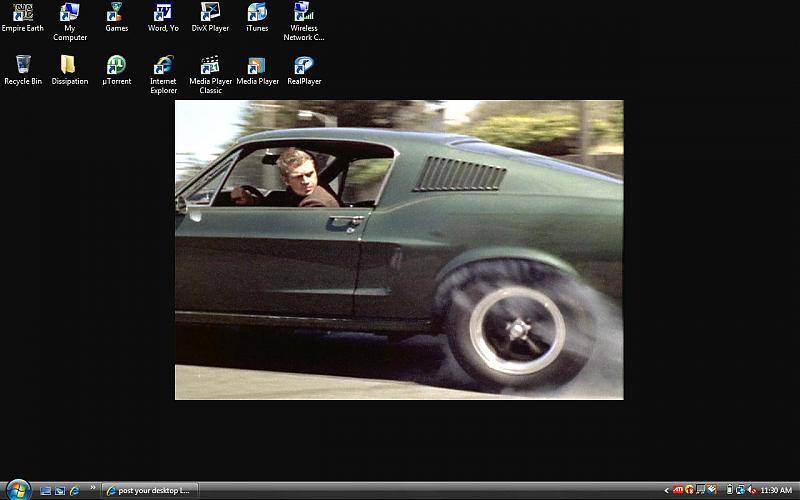Viewport: 800px width, 500px height.
Task: Click the muted volume speaker icon
Action: pos(752,490)
